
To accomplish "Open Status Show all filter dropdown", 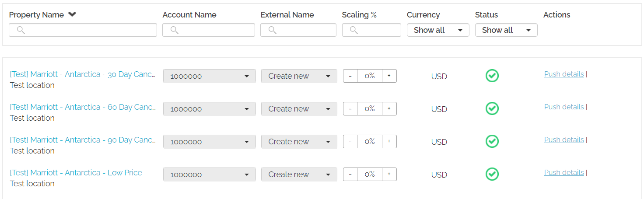I will point(506,30).
